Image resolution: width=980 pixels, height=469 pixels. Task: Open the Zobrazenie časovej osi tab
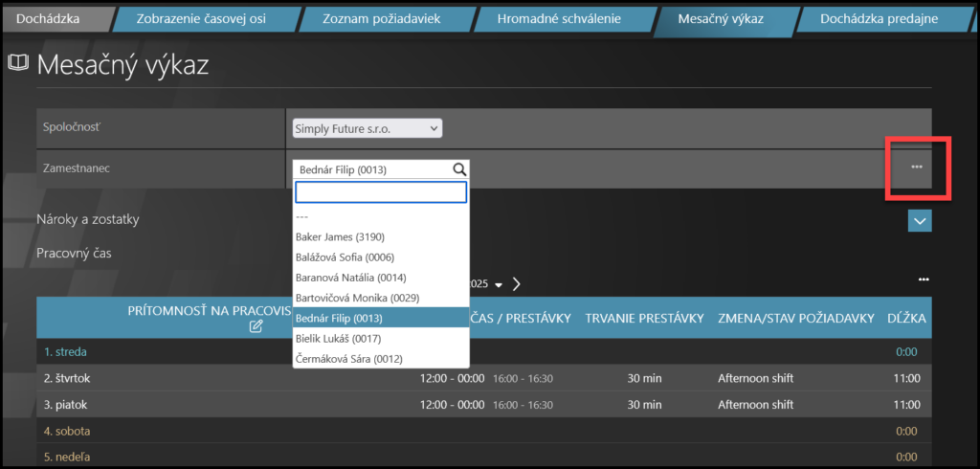point(201,18)
